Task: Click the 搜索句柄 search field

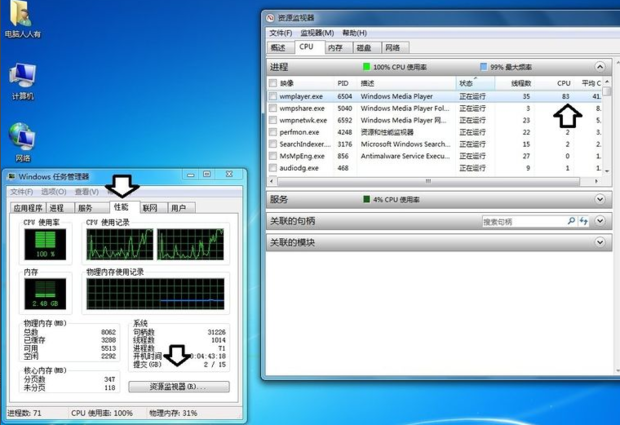Action: [x=524, y=221]
